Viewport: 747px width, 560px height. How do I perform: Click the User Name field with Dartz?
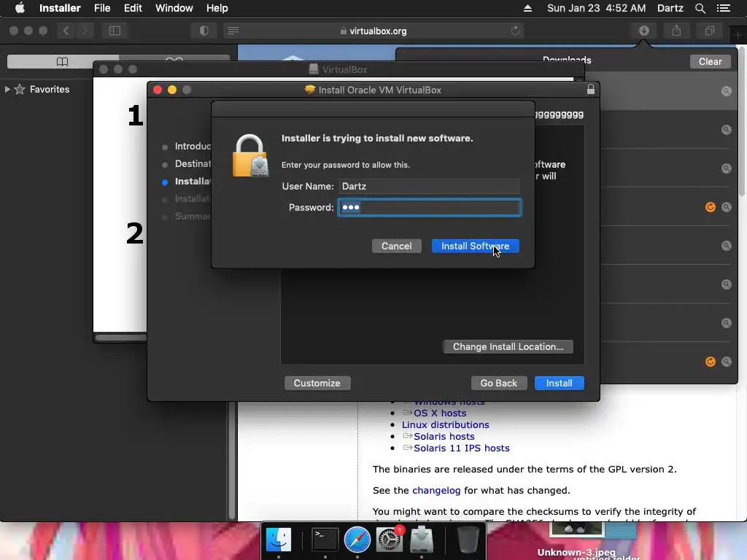[429, 186]
